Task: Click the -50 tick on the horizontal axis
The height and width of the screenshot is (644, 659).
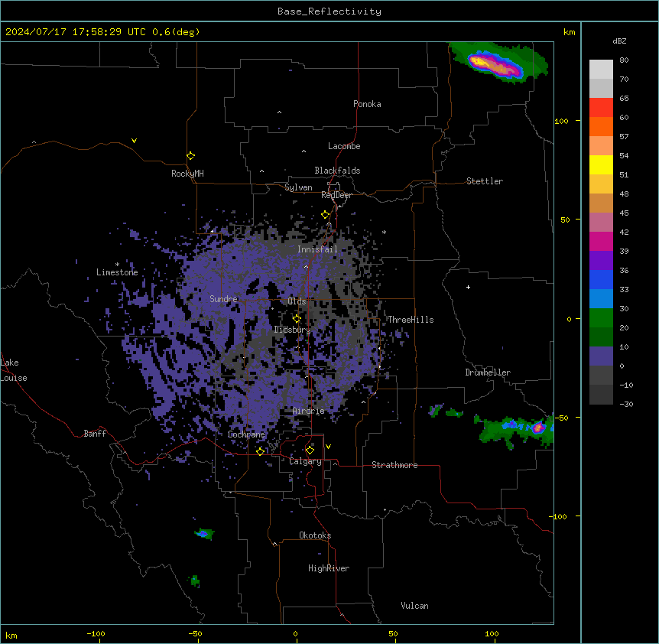Action: click(196, 634)
